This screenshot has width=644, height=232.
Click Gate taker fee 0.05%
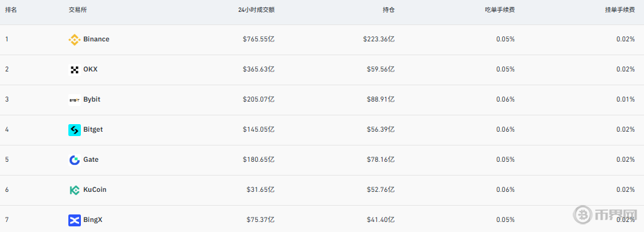[505, 160]
